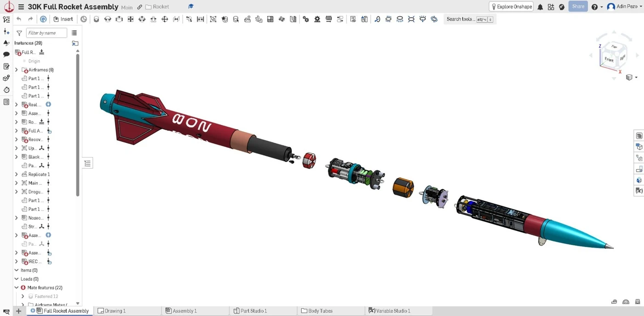Click the Onshape logo icon

coord(9,7)
